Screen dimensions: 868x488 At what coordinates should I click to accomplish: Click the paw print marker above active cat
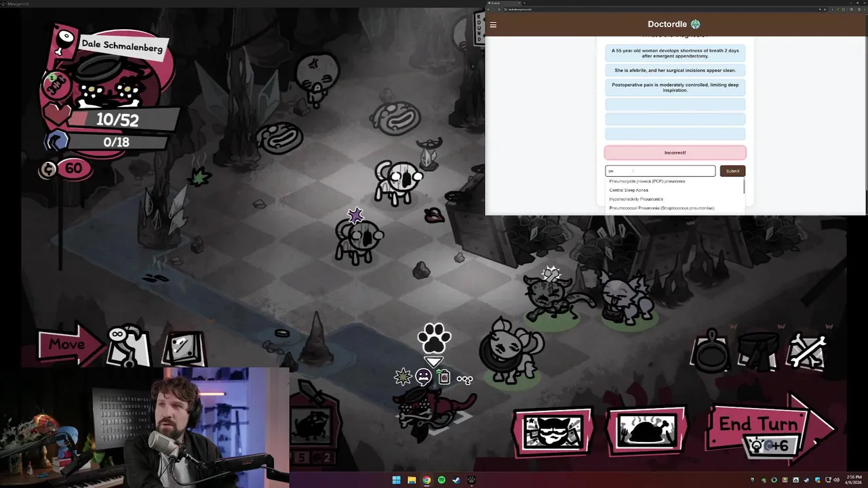434,338
